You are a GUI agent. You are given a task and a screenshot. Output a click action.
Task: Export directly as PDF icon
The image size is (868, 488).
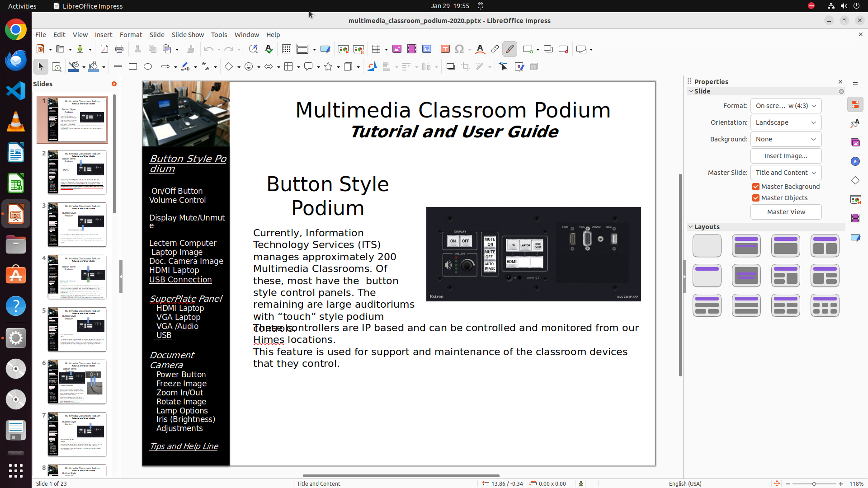click(104, 49)
